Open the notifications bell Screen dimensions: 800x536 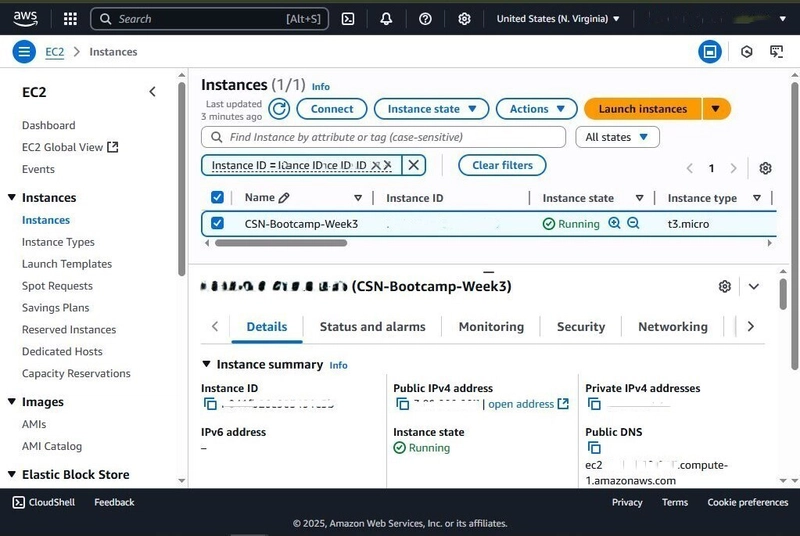click(x=386, y=19)
